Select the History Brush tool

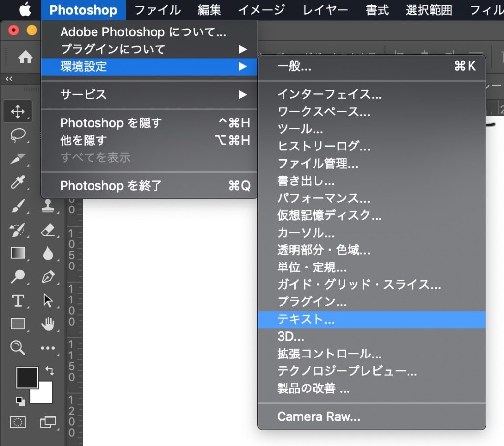18,230
